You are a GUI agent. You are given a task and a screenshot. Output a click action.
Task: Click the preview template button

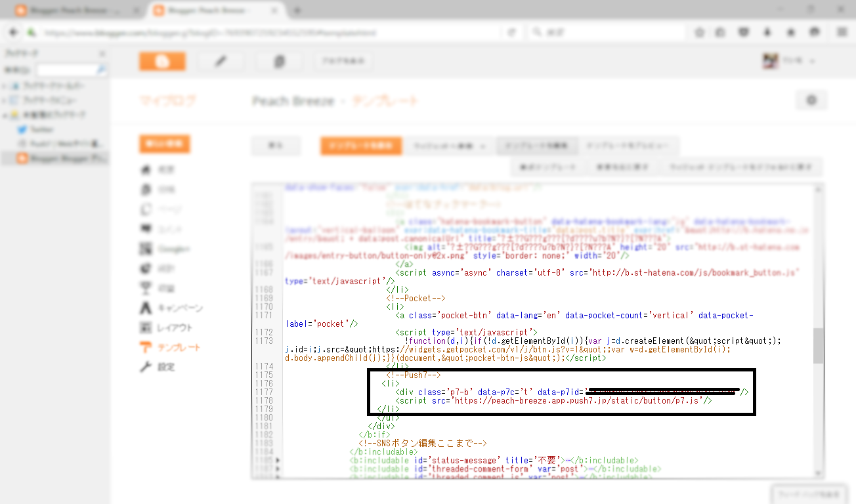click(x=628, y=146)
